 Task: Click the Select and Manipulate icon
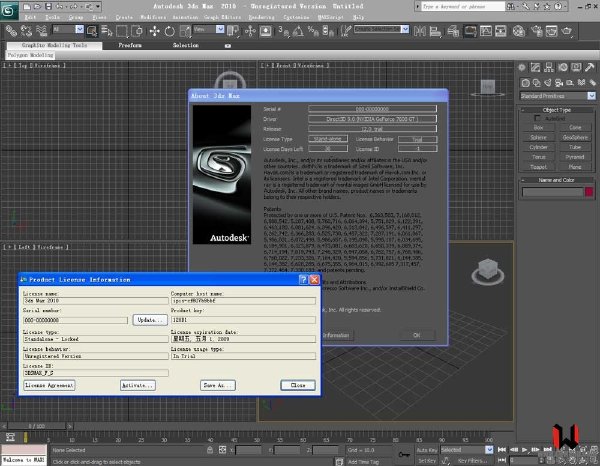tap(250, 31)
